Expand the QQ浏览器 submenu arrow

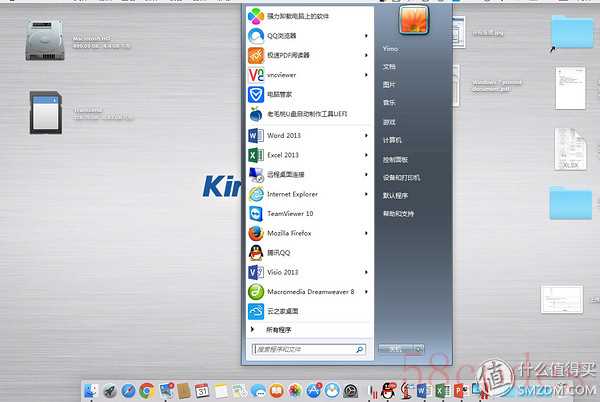(x=367, y=36)
